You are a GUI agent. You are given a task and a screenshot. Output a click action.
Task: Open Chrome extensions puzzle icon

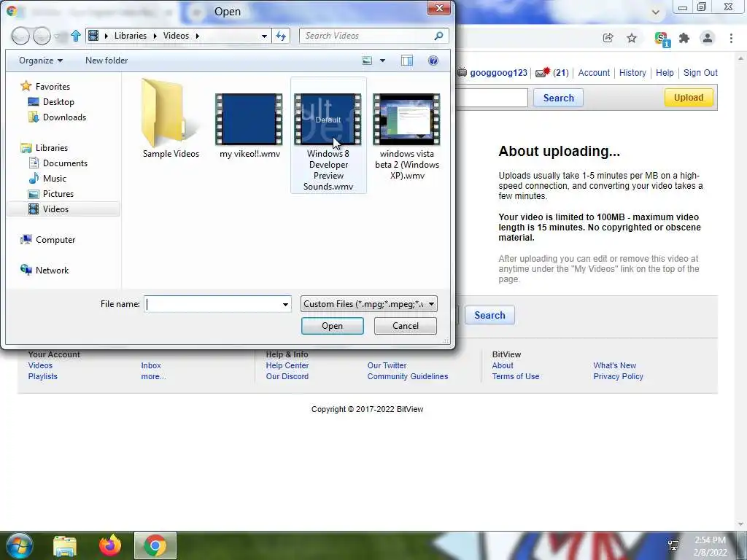tap(684, 38)
